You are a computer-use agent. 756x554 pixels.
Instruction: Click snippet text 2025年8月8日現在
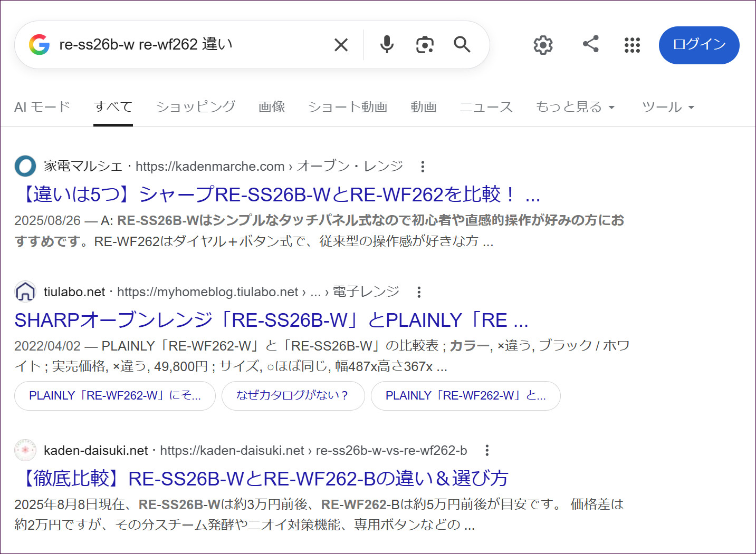69,504
